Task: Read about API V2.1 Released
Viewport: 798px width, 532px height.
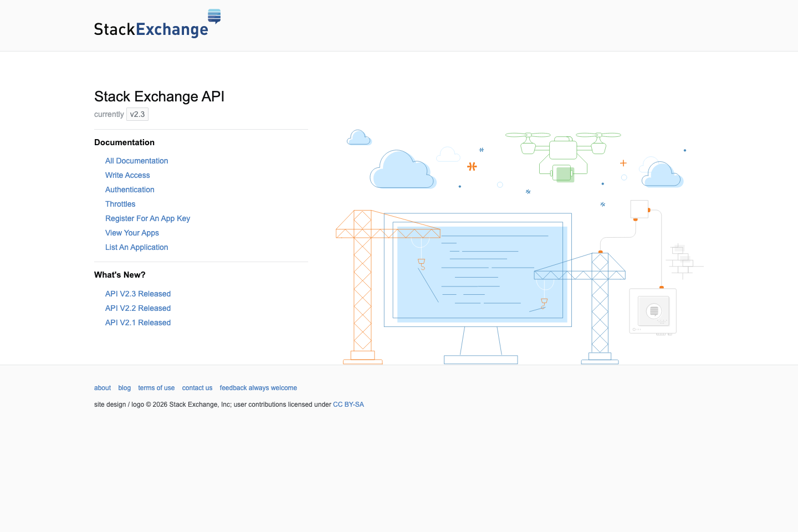Action: [x=137, y=323]
